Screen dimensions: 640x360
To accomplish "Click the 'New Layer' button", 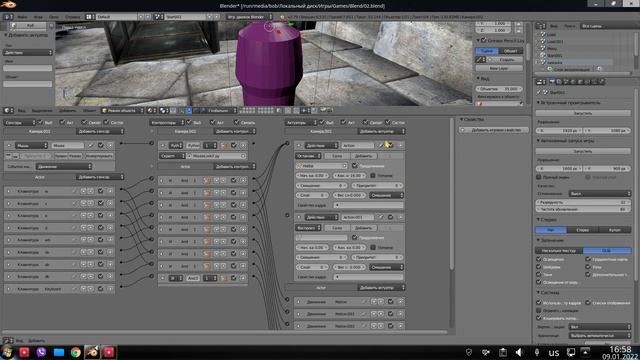I will (499, 69).
